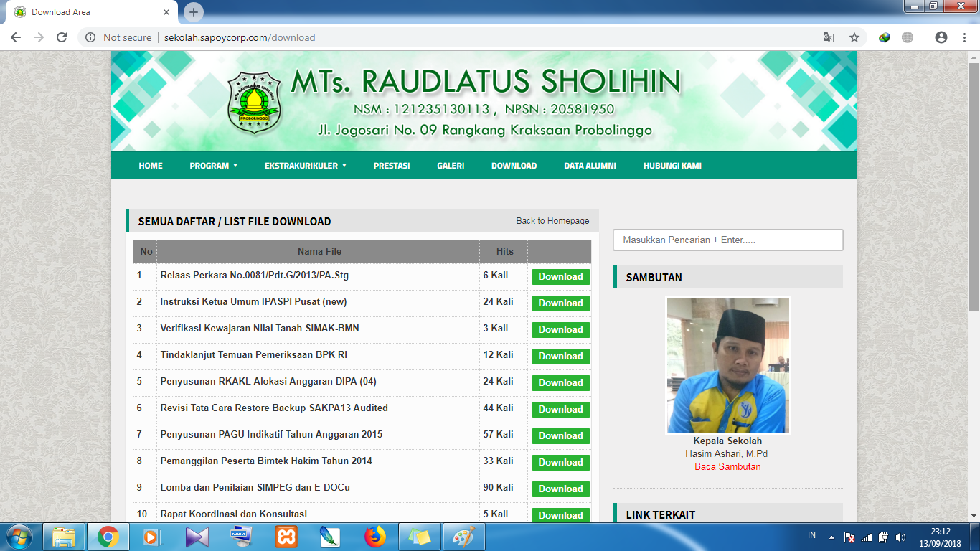
Task: Download Penyusunan PAGU Indikatif 2015 file
Action: coord(561,435)
